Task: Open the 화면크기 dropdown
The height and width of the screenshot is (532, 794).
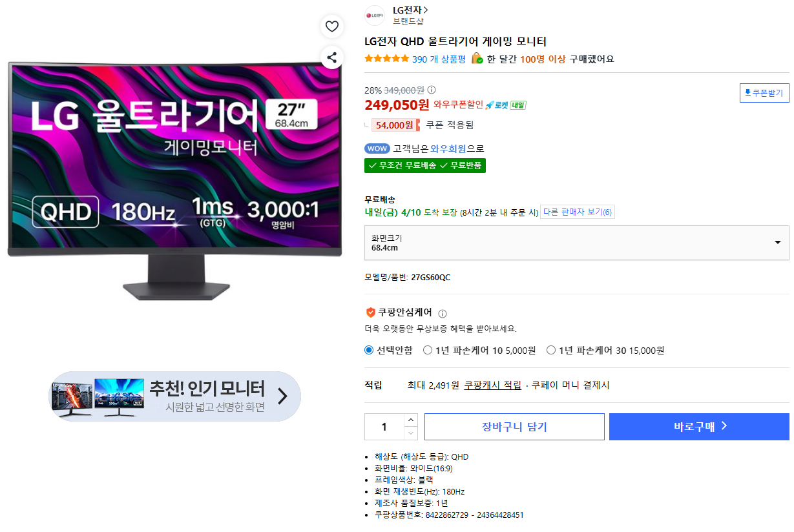Action: (576, 243)
